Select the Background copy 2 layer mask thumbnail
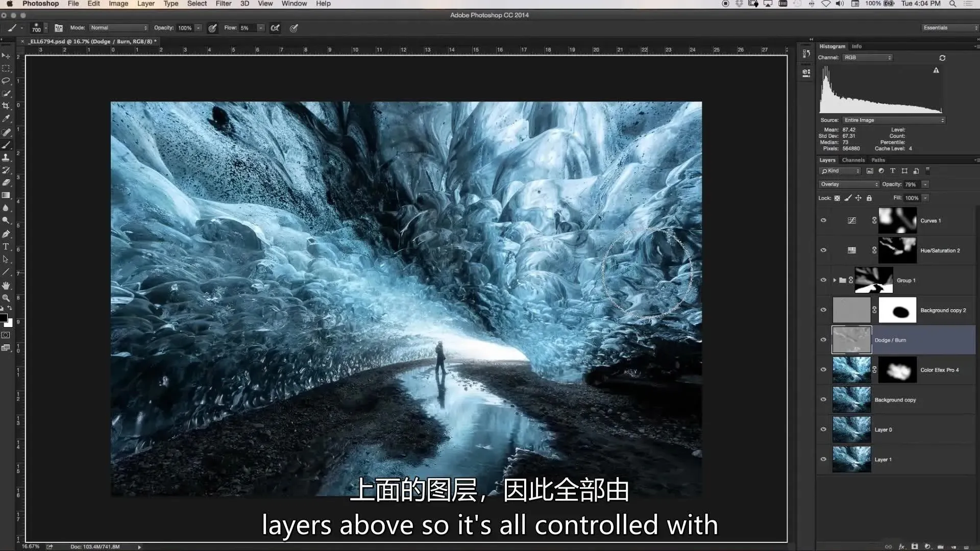The width and height of the screenshot is (980, 551). point(897,310)
